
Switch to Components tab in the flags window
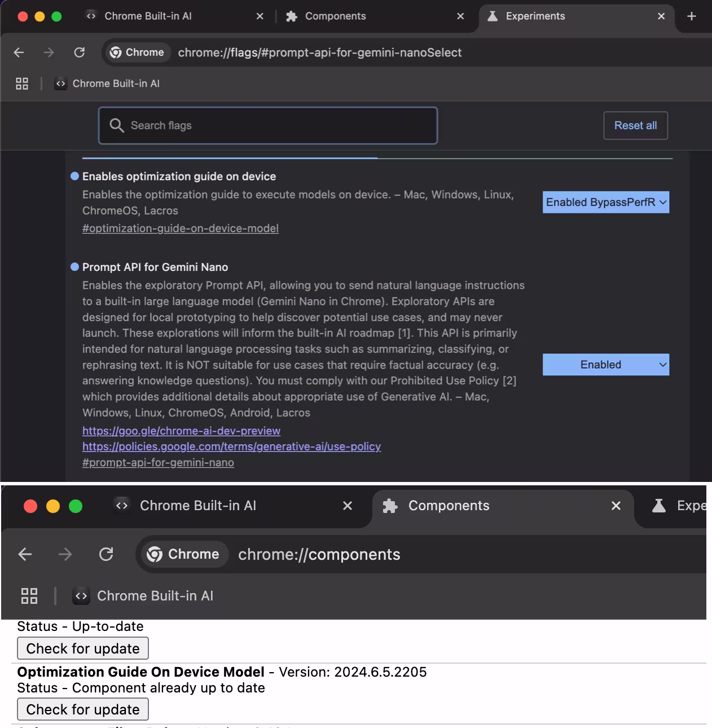[335, 16]
